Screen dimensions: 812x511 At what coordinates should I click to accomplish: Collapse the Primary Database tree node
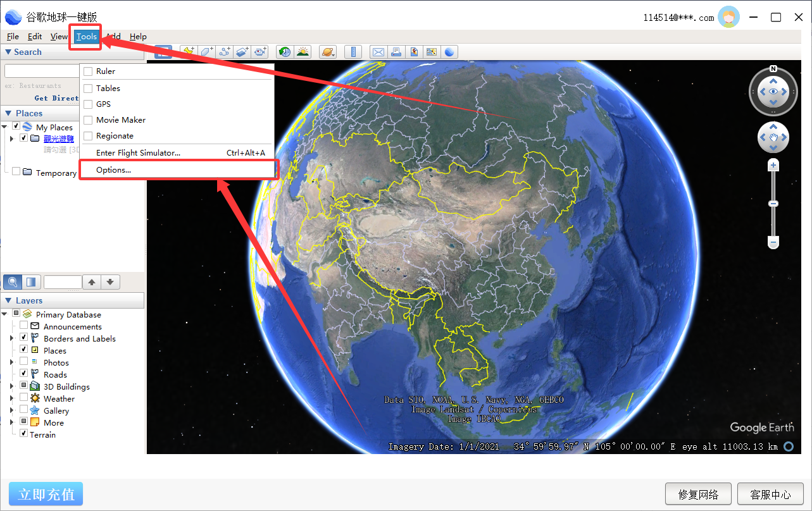point(5,314)
